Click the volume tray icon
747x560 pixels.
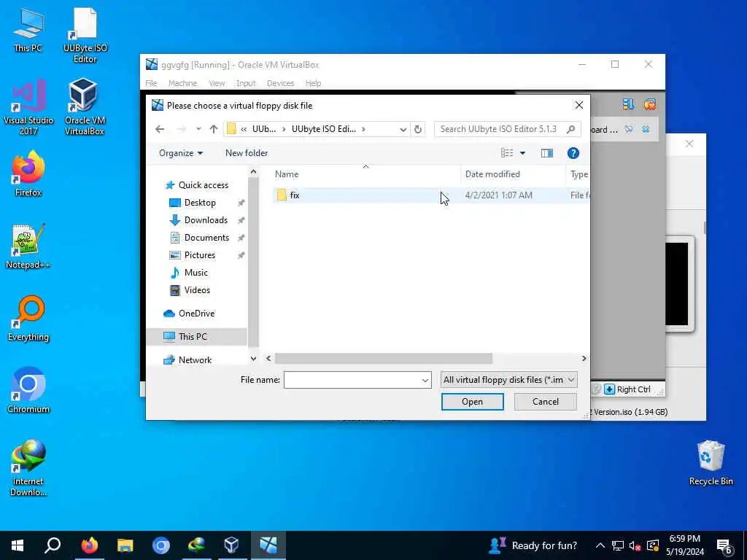point(635,545)
